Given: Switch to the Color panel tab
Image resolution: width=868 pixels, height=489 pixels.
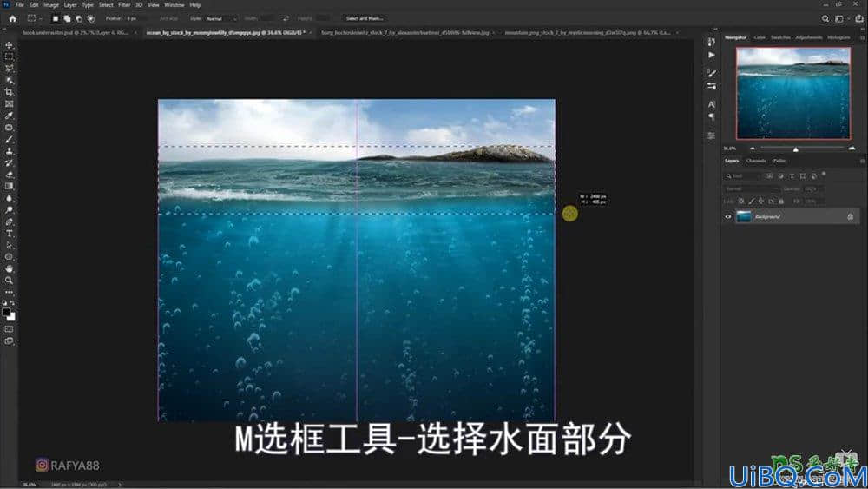Looking at the screenshot, I should (759, 37).
